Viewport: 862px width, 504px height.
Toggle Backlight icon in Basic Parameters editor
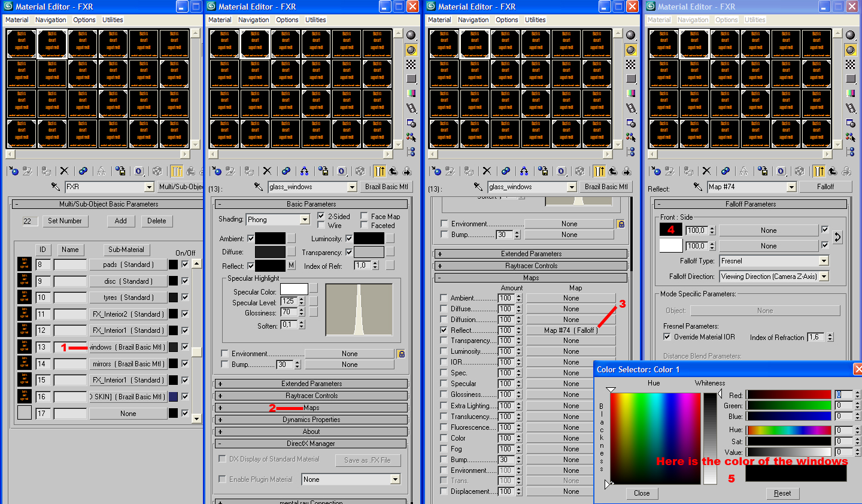point(411,50)
